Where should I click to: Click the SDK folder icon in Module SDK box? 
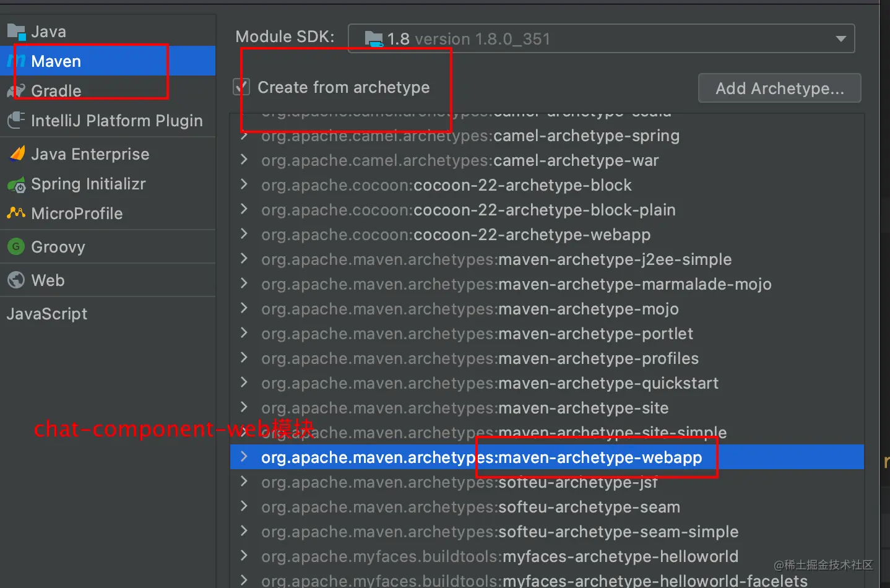(x=374, y=38)
